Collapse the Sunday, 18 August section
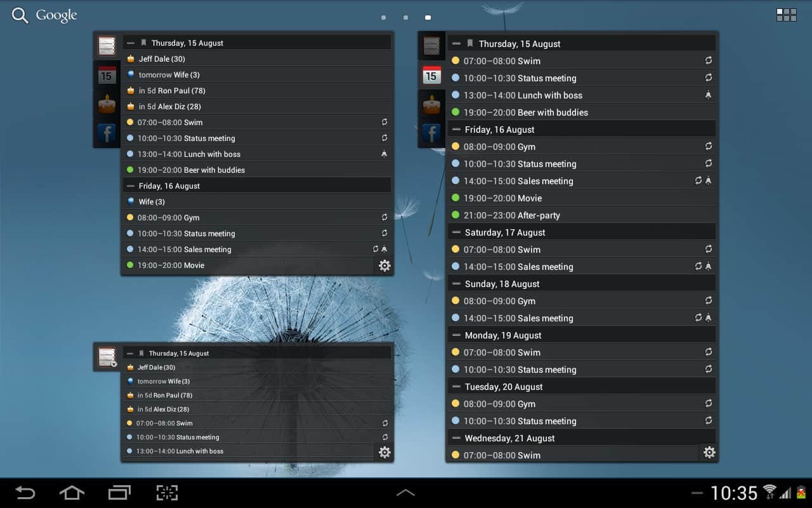Viewport: 812px width, 508px height. pyautogui.click(x=455, y=284)
